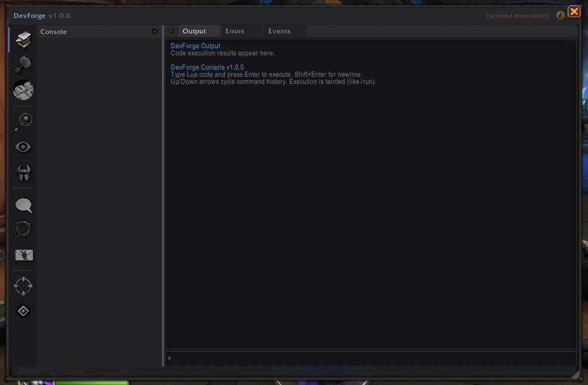Image resolution: width=588 pixels, height=385 pixels.
Task: Collapse the output pane with the small square toggle
Action: (x=171, y=31)
